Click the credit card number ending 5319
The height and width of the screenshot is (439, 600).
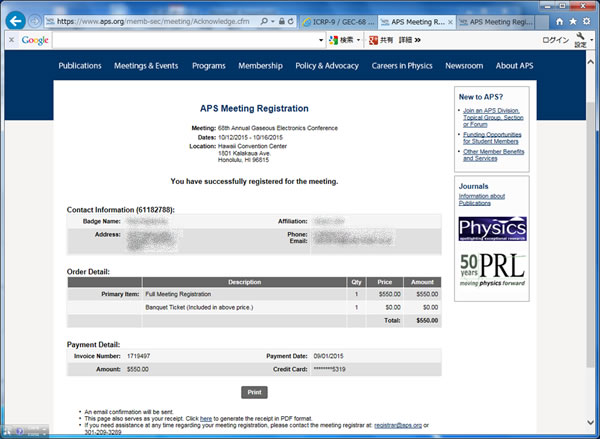point(329,369)
